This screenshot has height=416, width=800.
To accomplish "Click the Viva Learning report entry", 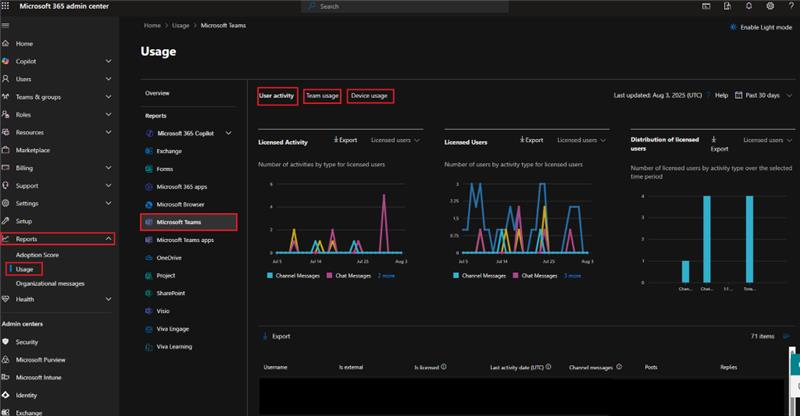I will (174, 347).
